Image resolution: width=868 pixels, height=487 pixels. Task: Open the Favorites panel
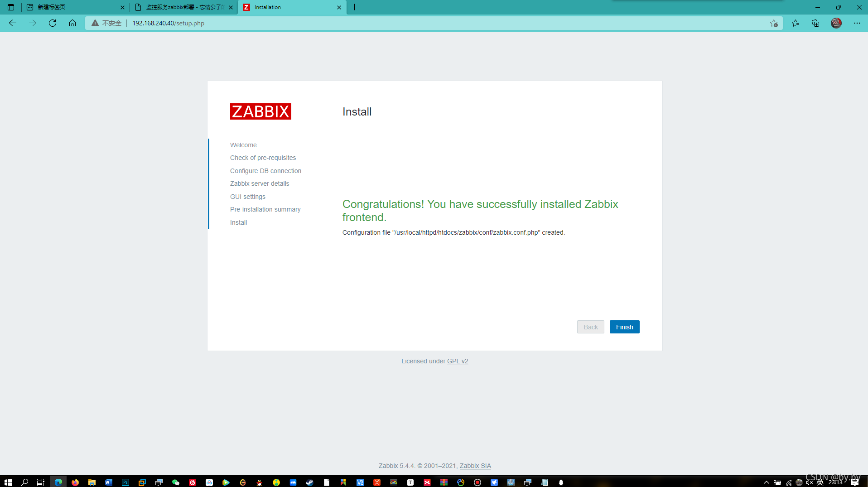coord(796,23)
